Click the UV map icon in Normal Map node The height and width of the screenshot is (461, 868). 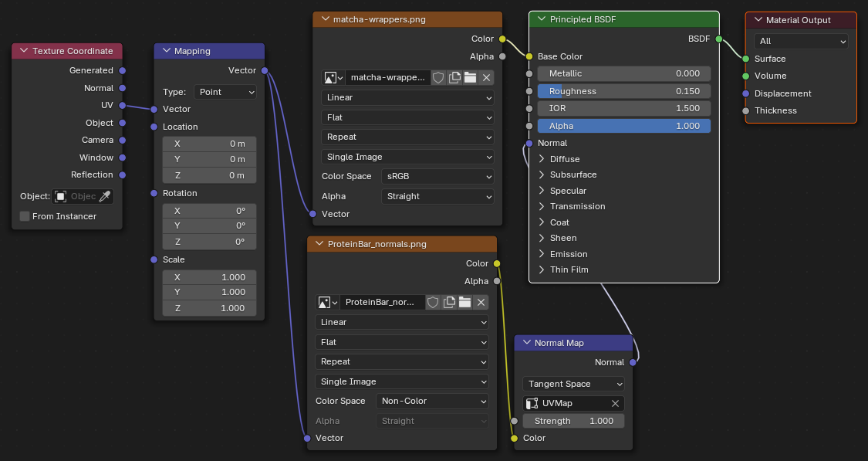(532, 403)
